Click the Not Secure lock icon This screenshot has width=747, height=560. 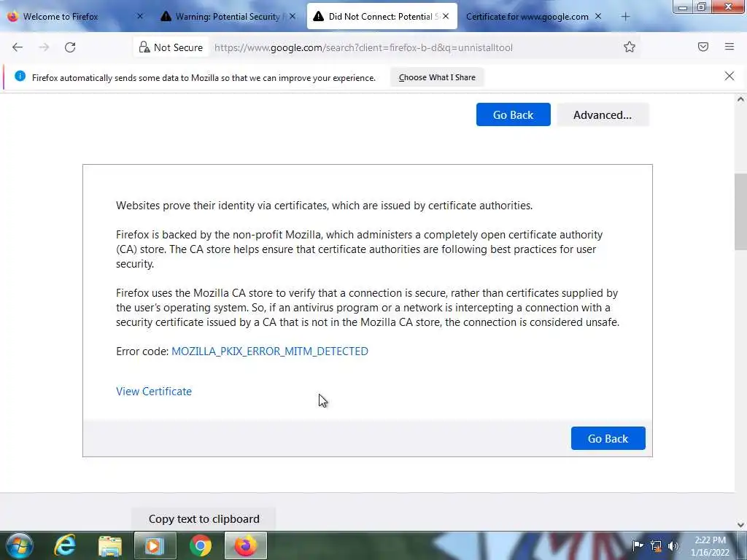[144, 47]
